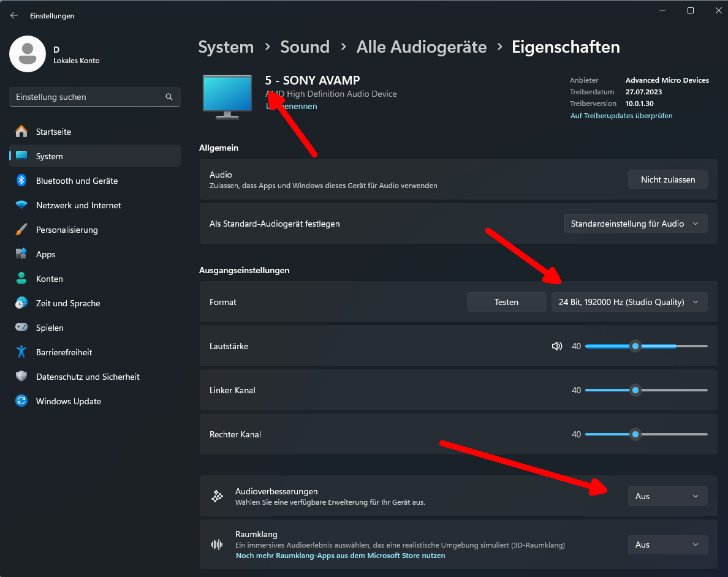
Task: Click the Zeit und Sprache clock icon
Action: coord(21,303)
